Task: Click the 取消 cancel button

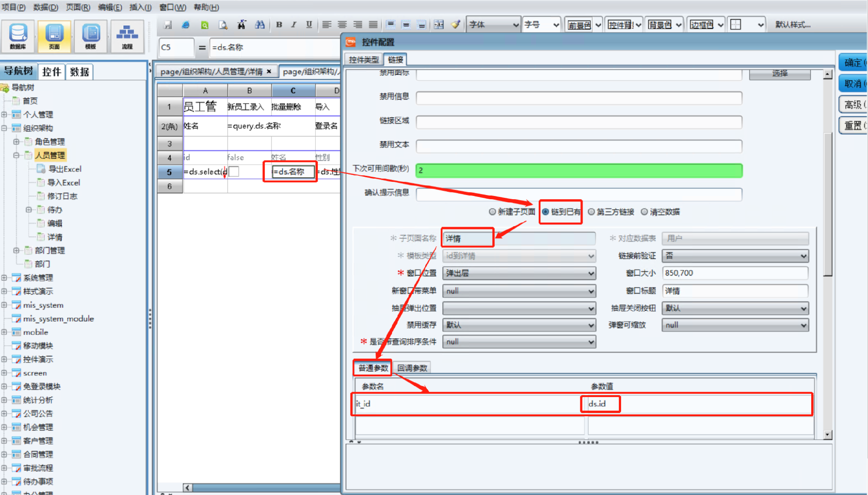Action: (x=853, y=83)
